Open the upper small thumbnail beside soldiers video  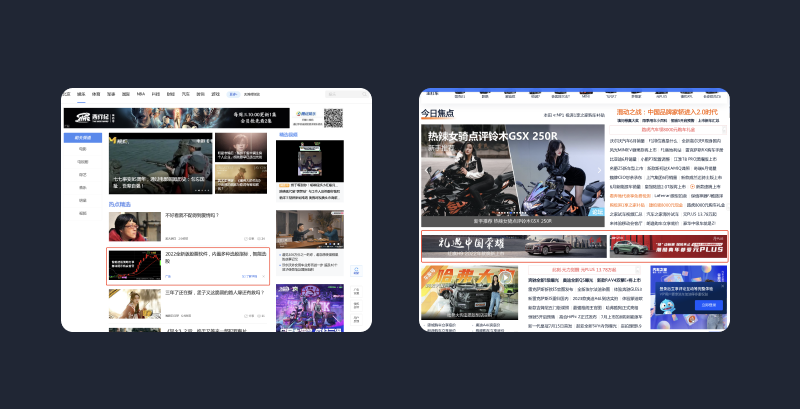click(x=241, y=147)
